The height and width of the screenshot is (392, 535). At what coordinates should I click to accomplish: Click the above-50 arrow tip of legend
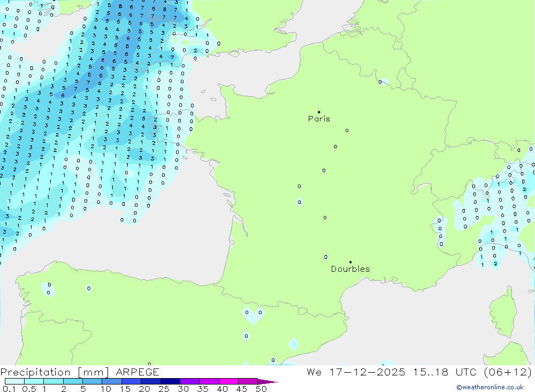[x=267, y=382]
